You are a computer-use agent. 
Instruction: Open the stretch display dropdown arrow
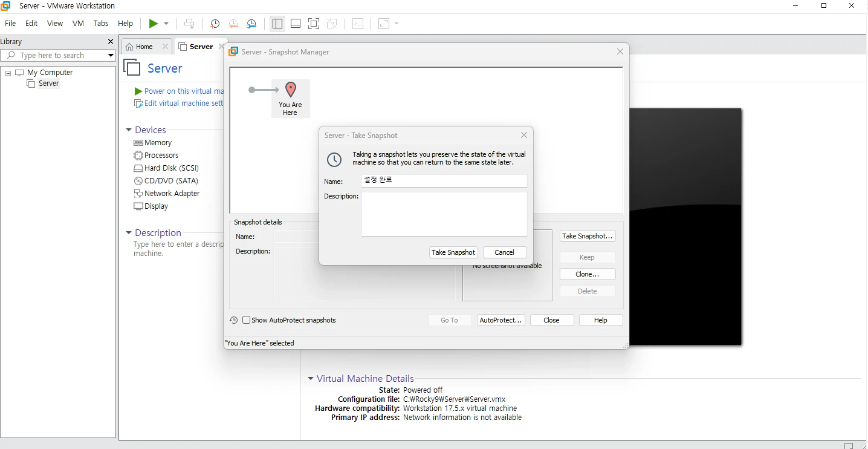397,24
